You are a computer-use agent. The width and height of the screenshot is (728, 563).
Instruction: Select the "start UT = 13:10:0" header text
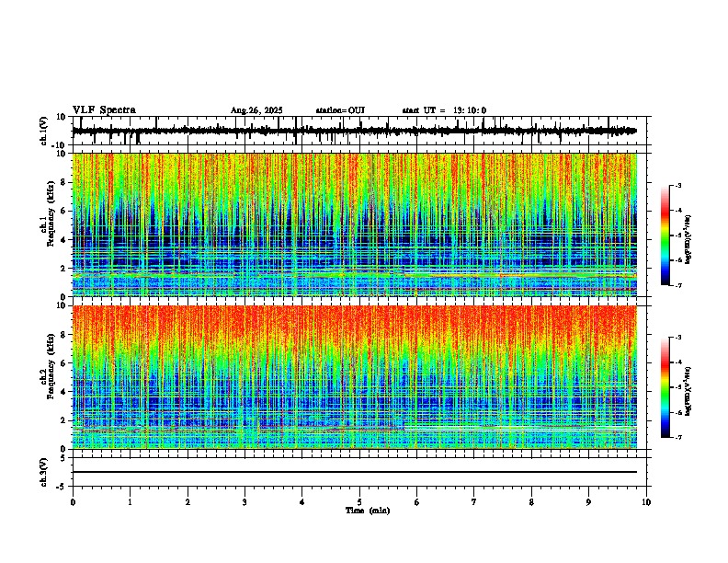(444, 110)
